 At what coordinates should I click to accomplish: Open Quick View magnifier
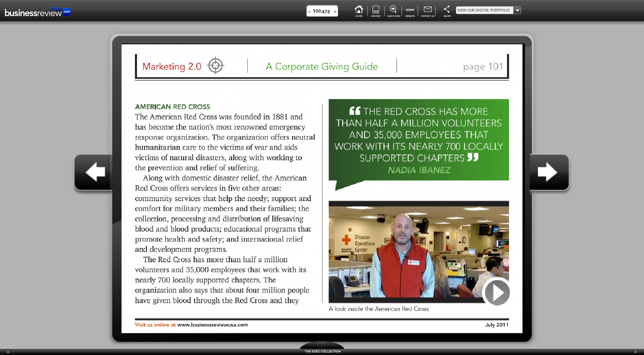click(x=393, y=11)
